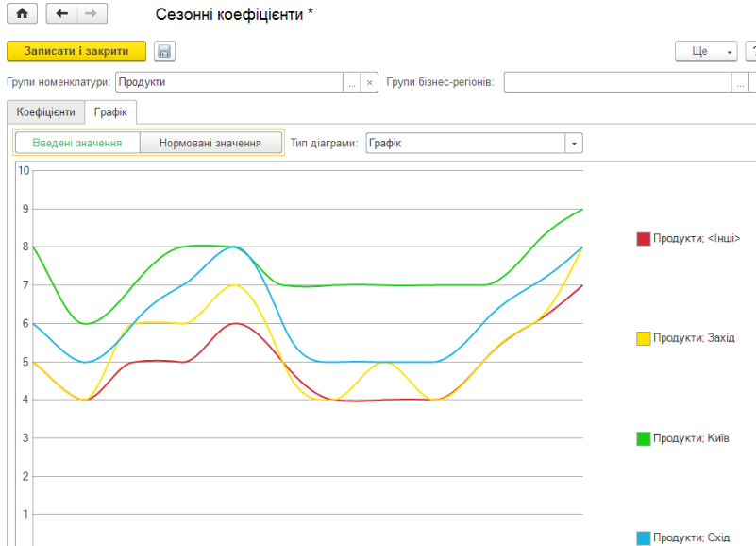The height and width of the screenshot is (546, 756).
Task: Click the blue Продукти; Схід legend swatch
Action: tap(643, 537)
